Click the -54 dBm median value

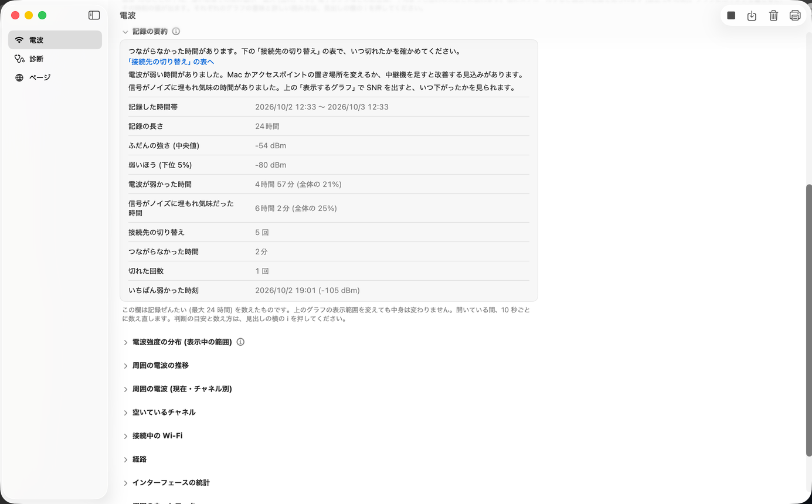click(x=271, y=146)
